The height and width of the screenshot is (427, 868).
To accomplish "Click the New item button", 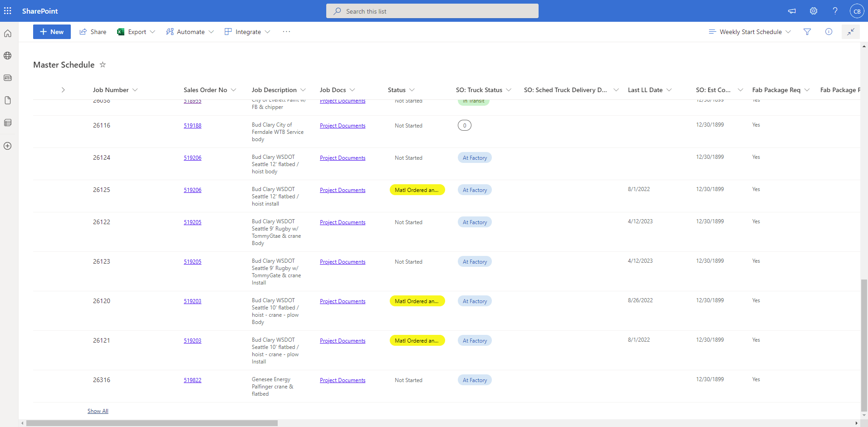I will 52,32.
